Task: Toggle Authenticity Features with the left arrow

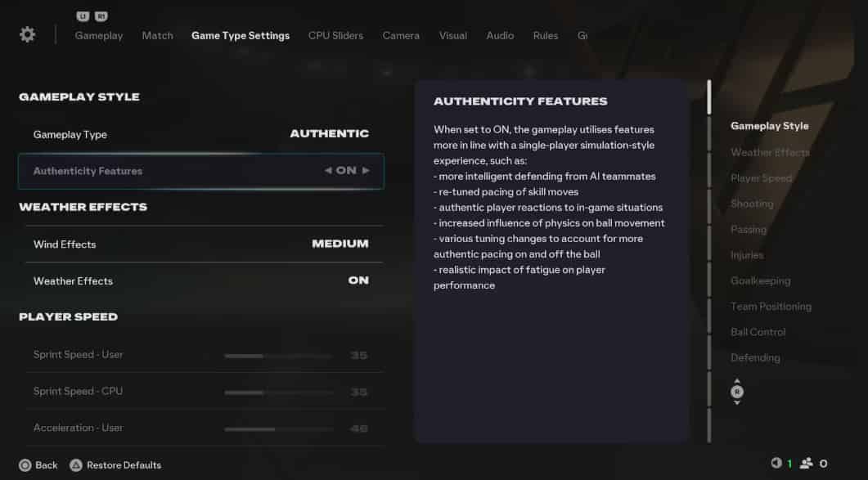Action: [x=328, y=171]
